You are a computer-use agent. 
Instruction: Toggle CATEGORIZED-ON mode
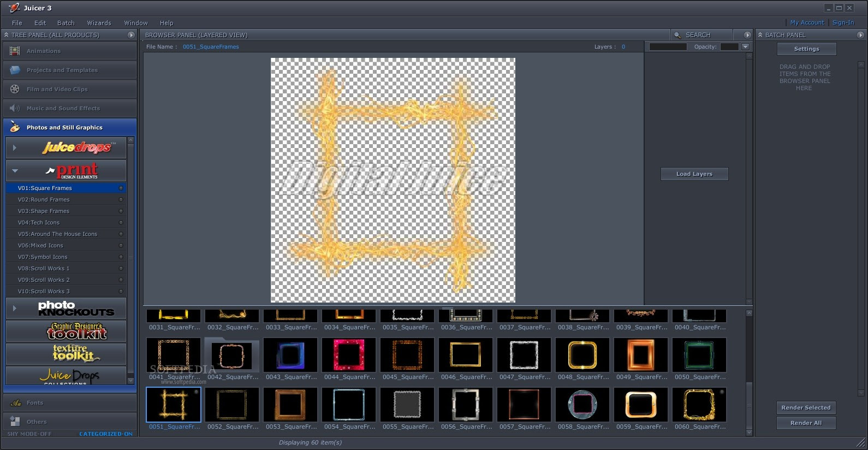click(x=106, y=434)
